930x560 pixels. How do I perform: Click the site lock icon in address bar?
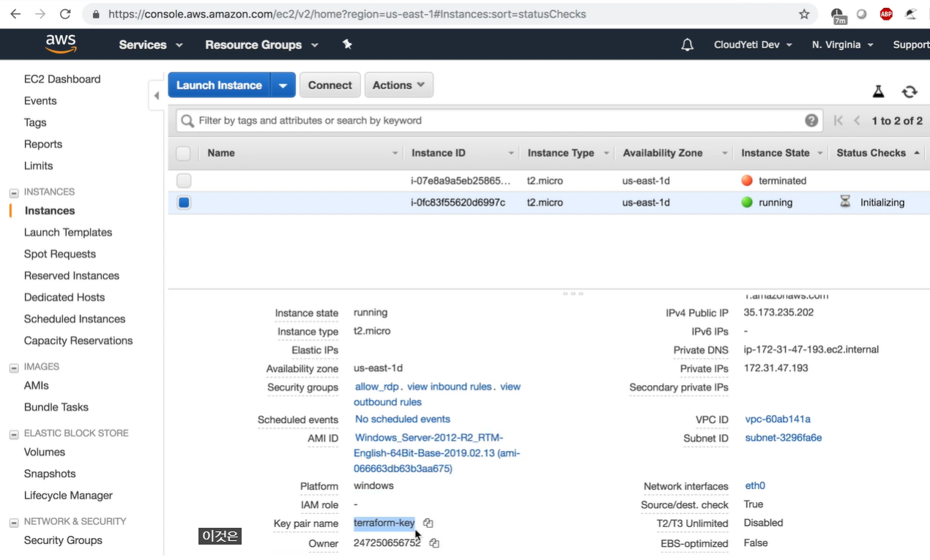click(97, 14)
